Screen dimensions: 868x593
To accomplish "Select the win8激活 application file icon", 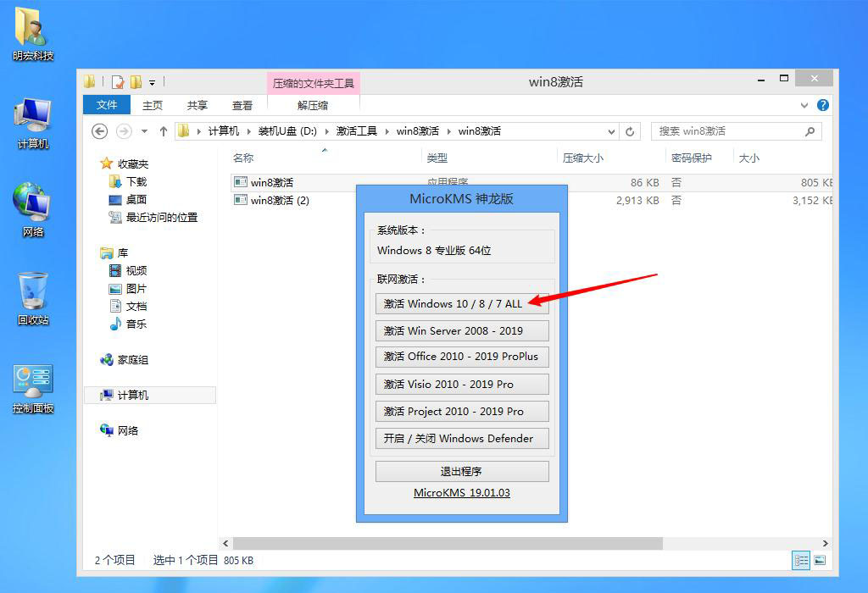I will (240, 182).
